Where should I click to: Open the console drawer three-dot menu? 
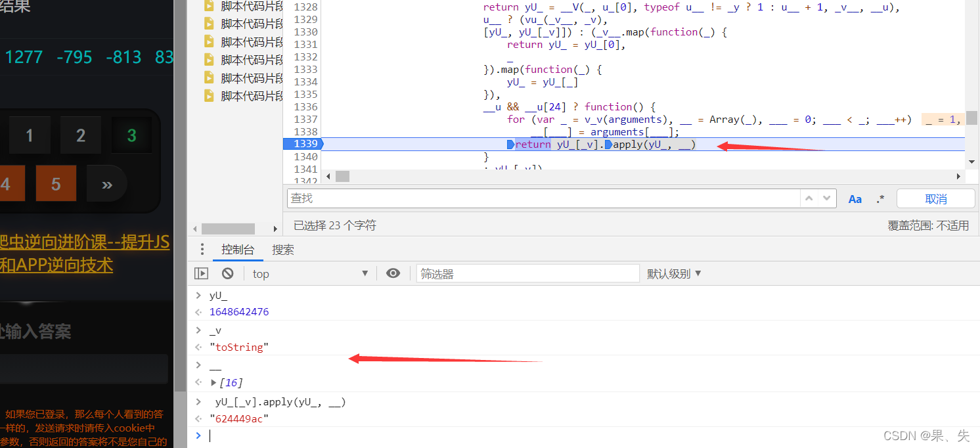tap(202, 249)
